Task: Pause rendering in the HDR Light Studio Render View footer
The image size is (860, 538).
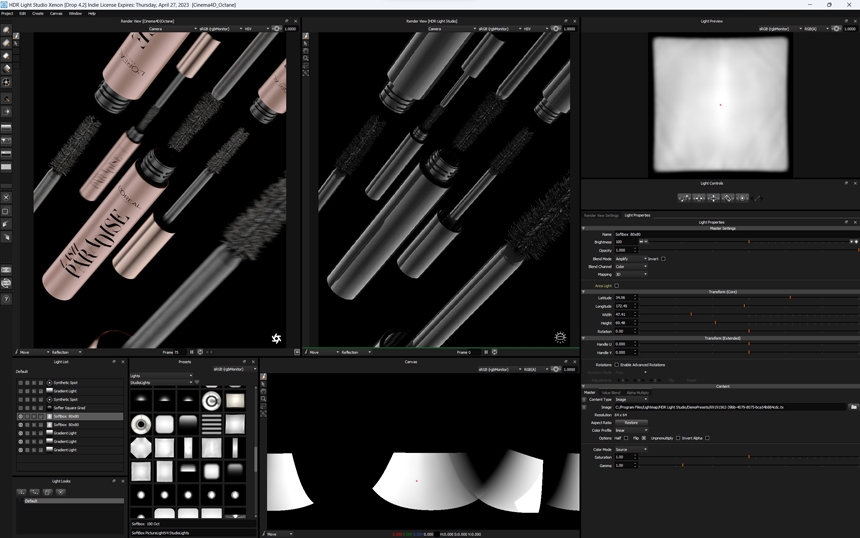Action: 486,352
